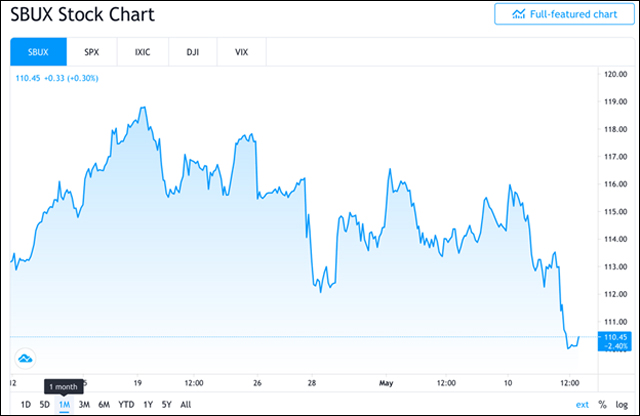Switch the chart to 3M range
The image size is (640, 416).
pyautogui.click(x=84, y=404)
